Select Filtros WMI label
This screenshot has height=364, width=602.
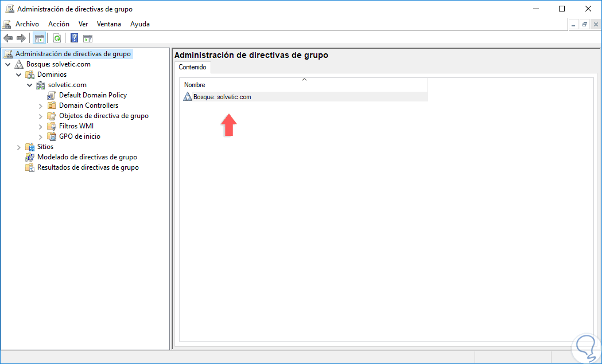[x=76, y=126]
